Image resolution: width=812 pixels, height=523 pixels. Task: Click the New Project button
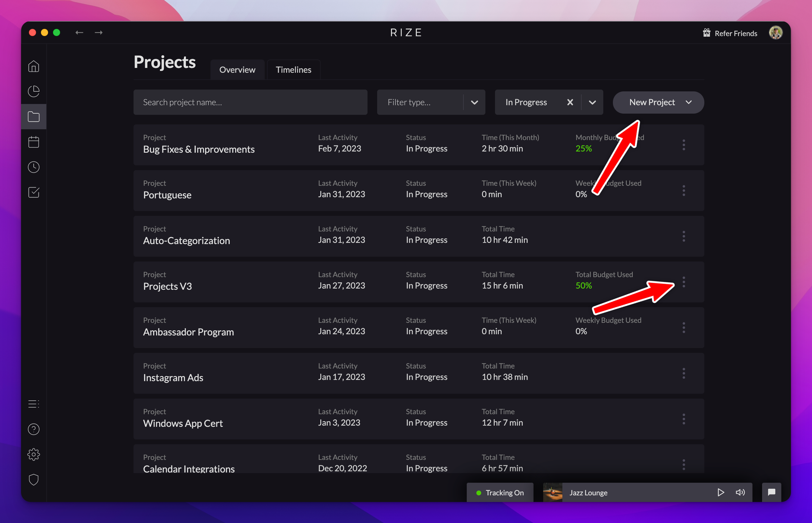tap(658, 102)
